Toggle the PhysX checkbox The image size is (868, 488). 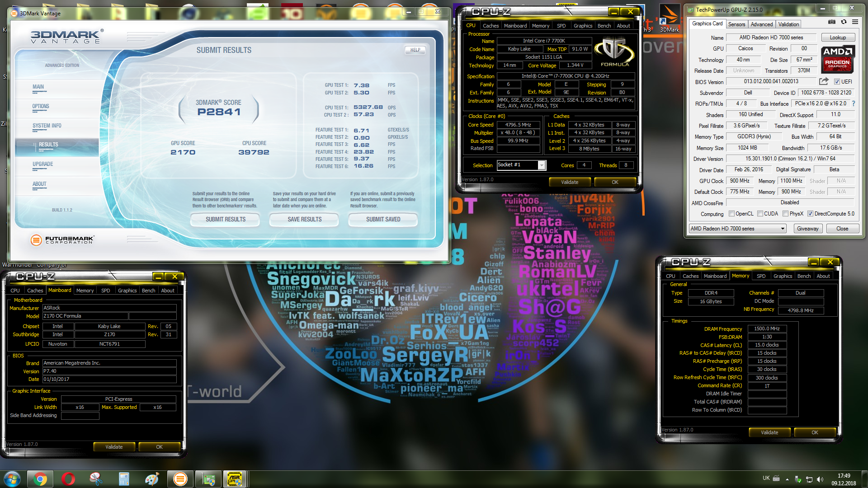point(786,214)
